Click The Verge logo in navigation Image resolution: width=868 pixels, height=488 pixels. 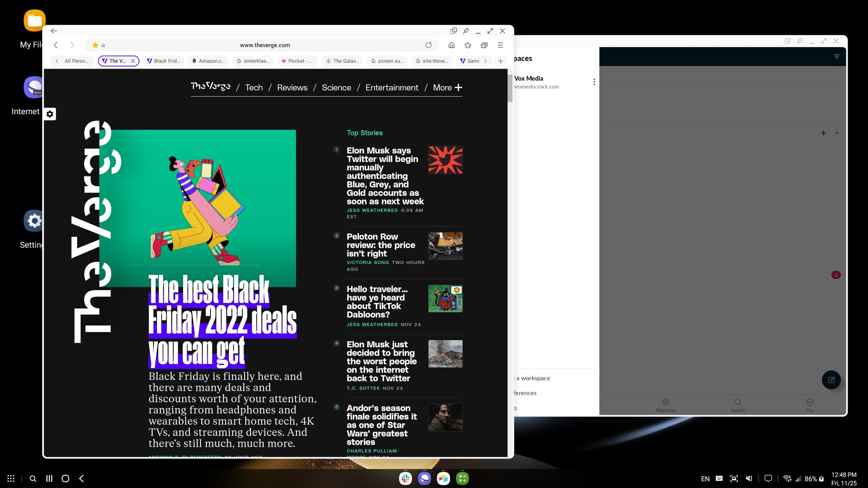(x=210, y=86)
